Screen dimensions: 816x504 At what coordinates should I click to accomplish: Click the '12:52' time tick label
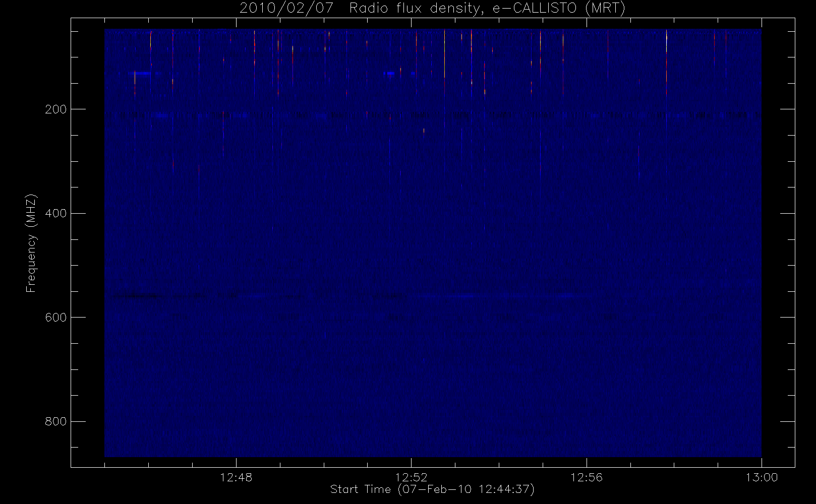411,477
